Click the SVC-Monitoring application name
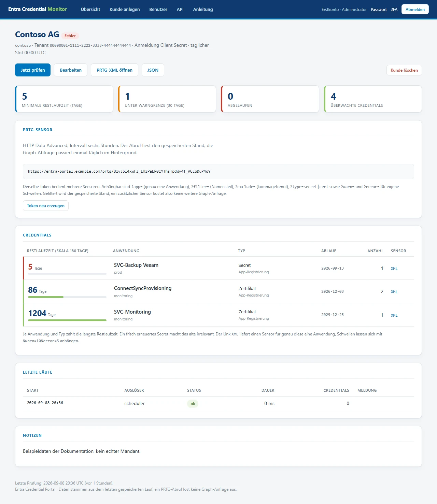Image resolution: width=437 pixels, height=504 pixels. point(132,312)
